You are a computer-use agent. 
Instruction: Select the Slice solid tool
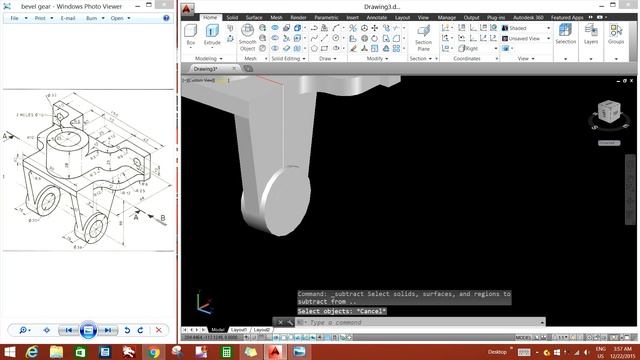(x=287, y=38)
